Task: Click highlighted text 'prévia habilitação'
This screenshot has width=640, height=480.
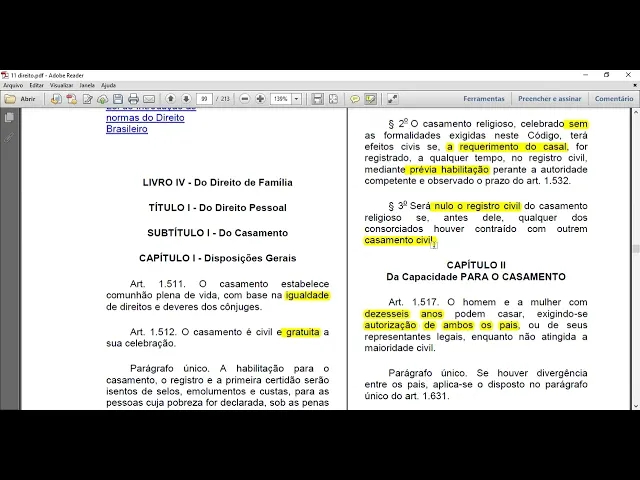Action: [448, 170]
